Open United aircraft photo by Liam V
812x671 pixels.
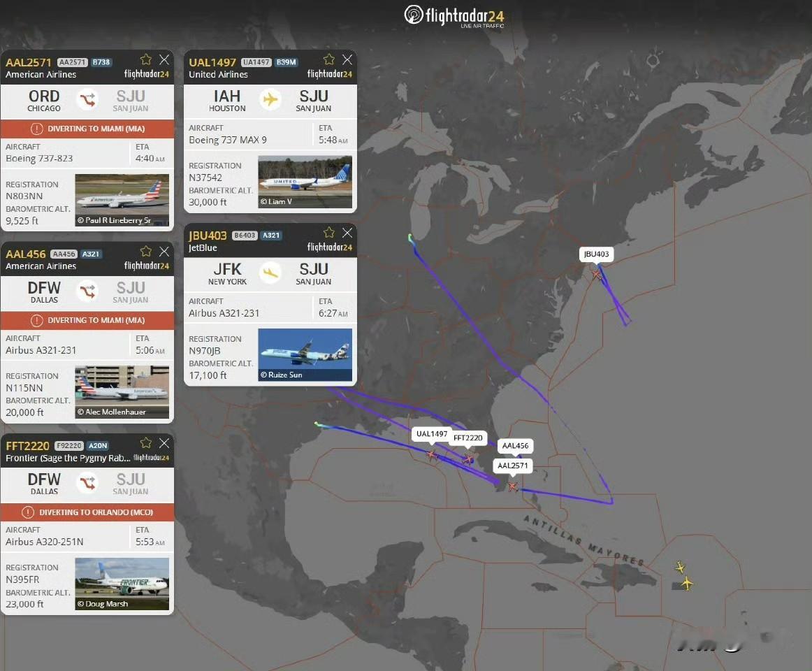[x=305, y=182]
